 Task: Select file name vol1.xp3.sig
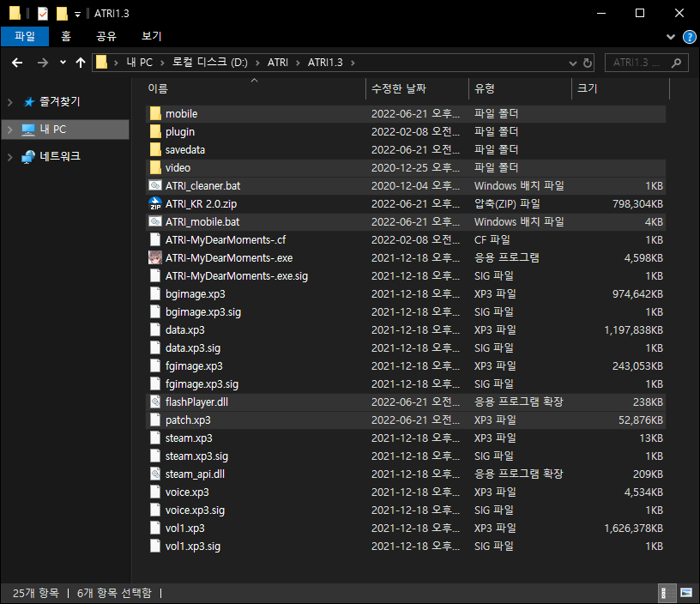pos(193,547)
